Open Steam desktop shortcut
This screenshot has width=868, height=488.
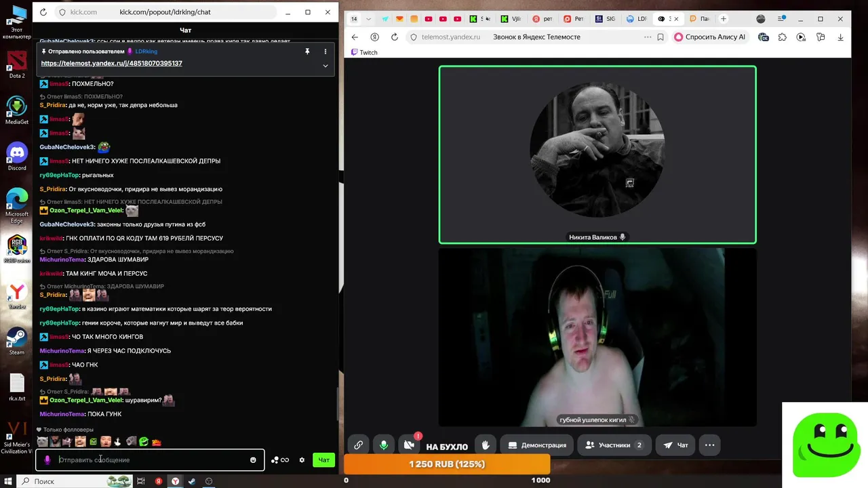[17, 340]
